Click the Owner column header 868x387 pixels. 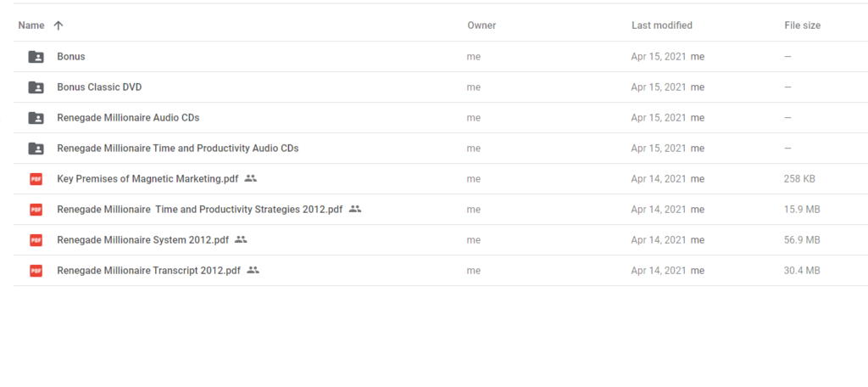[481, 25]
